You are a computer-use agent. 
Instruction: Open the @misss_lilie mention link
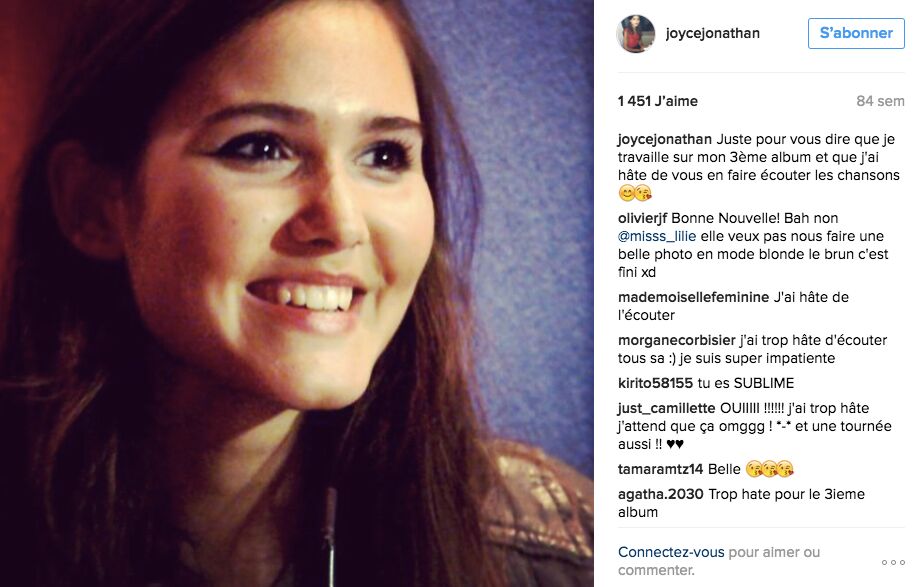(x=657, y=236)
